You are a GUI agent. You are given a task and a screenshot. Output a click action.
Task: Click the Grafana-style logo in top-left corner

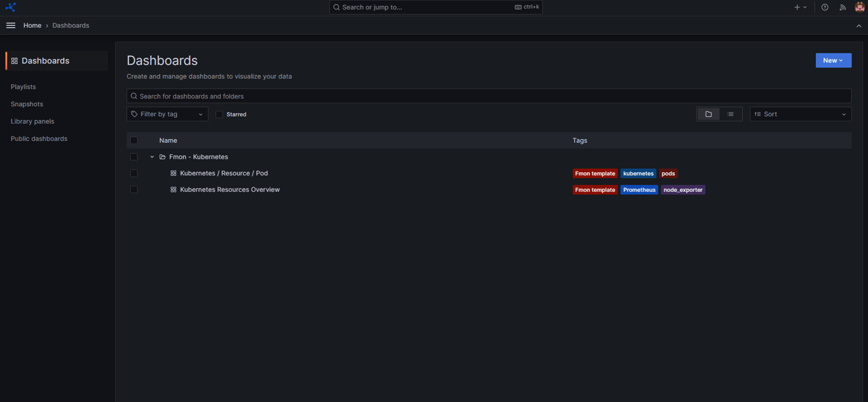coord(10,7)
